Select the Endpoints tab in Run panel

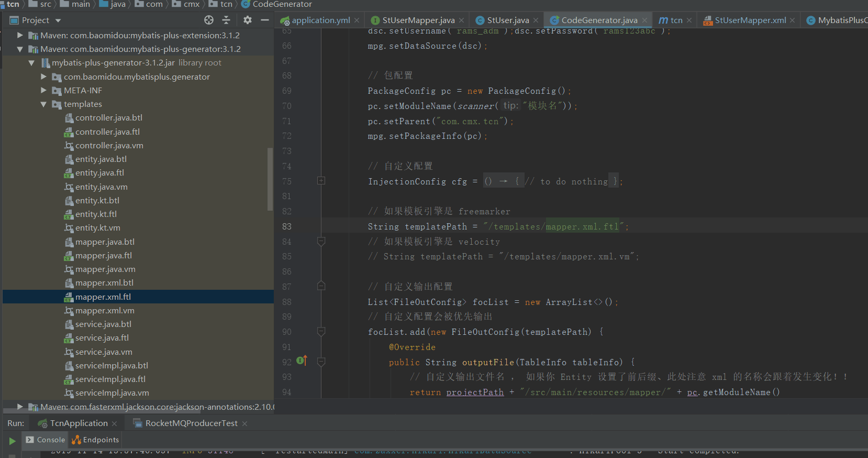point(96,440)
